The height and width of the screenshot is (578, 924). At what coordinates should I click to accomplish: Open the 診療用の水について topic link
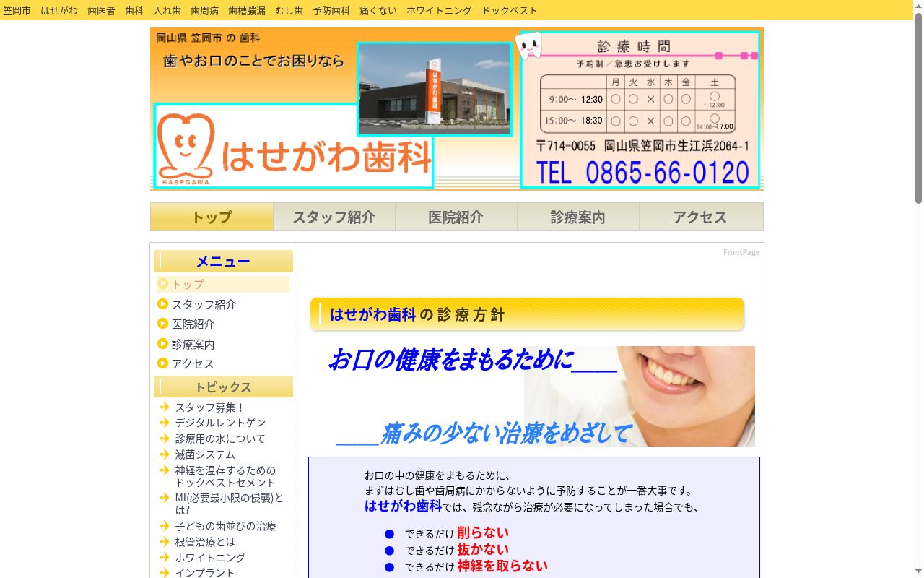click(x=220, y=439)
